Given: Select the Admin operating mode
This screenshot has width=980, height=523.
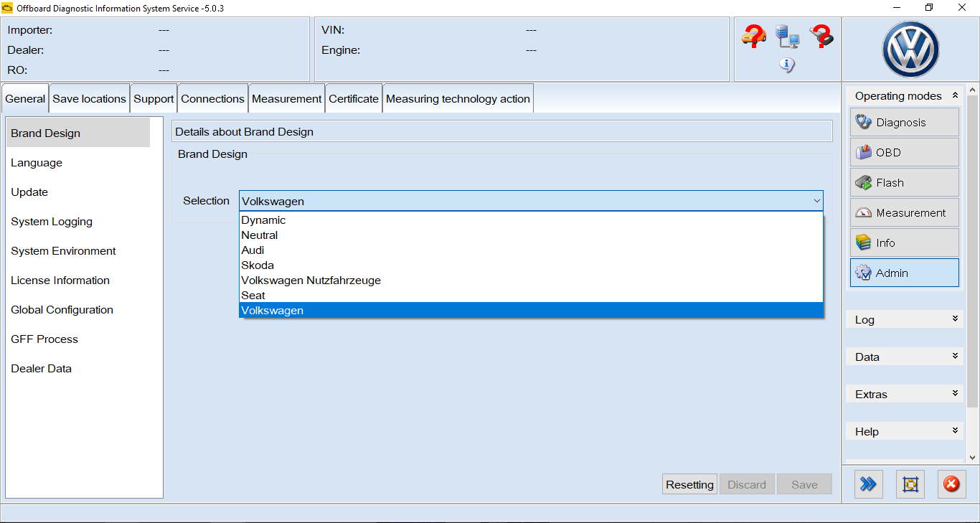Looking at the screenshot, I should tap(904, 273).
